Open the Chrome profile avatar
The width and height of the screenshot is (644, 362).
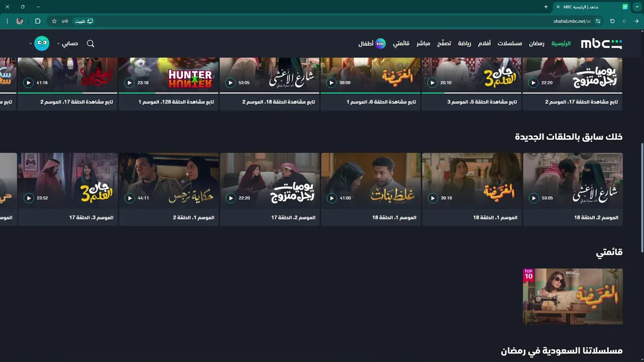[20, 21]
